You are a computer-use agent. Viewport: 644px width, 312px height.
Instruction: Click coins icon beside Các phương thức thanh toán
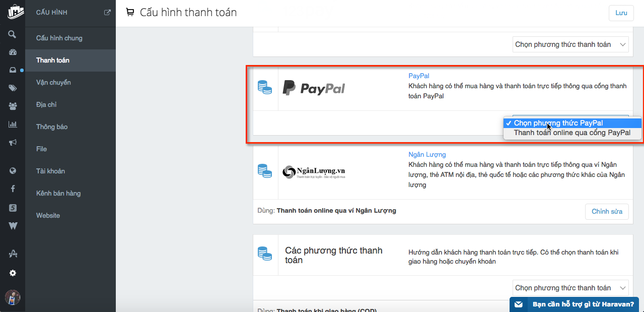(265, 253)
